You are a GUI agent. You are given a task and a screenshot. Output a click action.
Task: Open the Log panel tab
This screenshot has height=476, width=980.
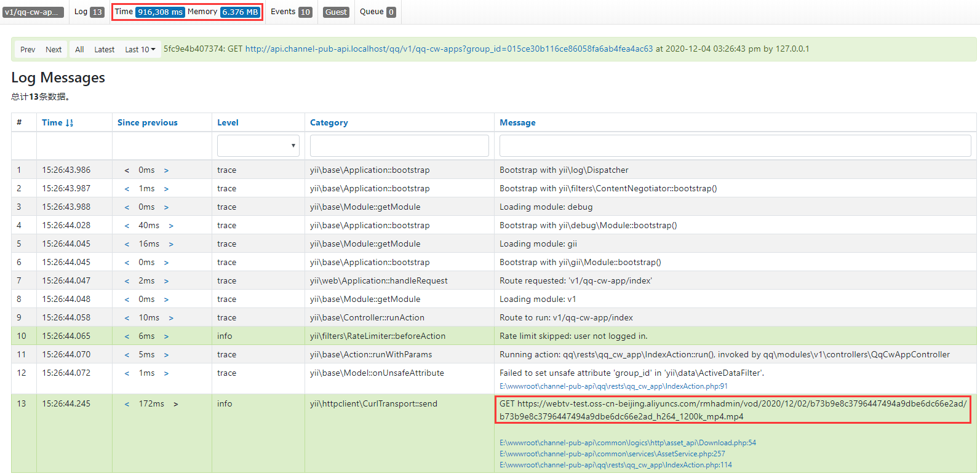point(89,12)
